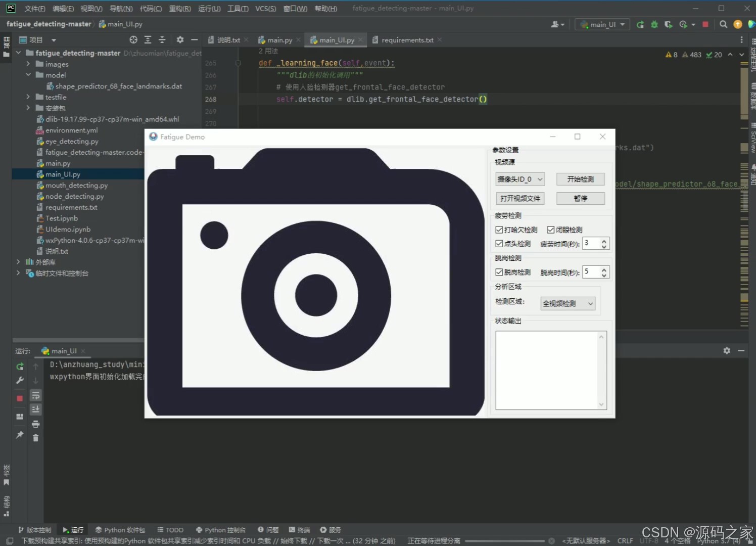Open Search Everywhere magnifier icon
Image resolution: width=756 pixels, height=546 pixels.
click(723, 24)
